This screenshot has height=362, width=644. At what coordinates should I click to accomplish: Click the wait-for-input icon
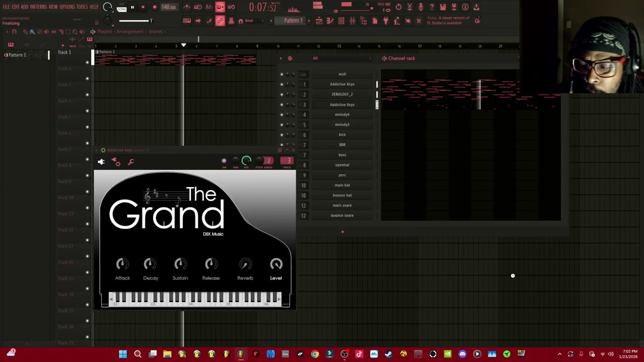click(x=198, y=7)
